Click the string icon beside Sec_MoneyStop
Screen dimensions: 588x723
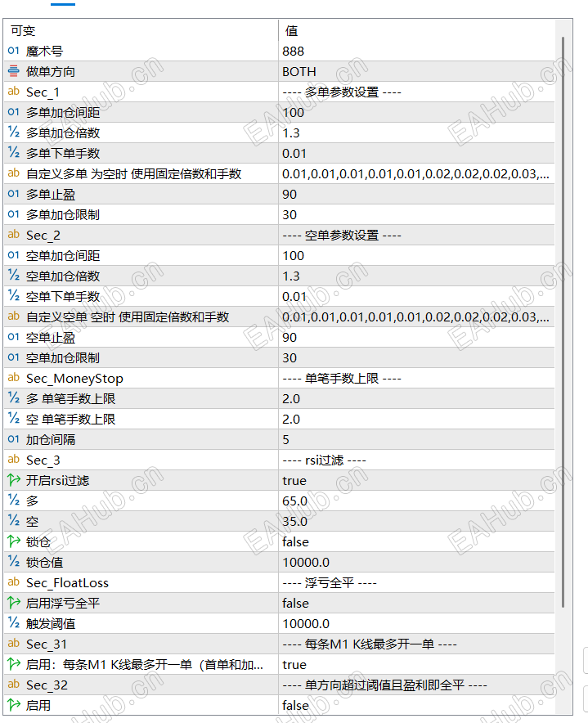13,378
